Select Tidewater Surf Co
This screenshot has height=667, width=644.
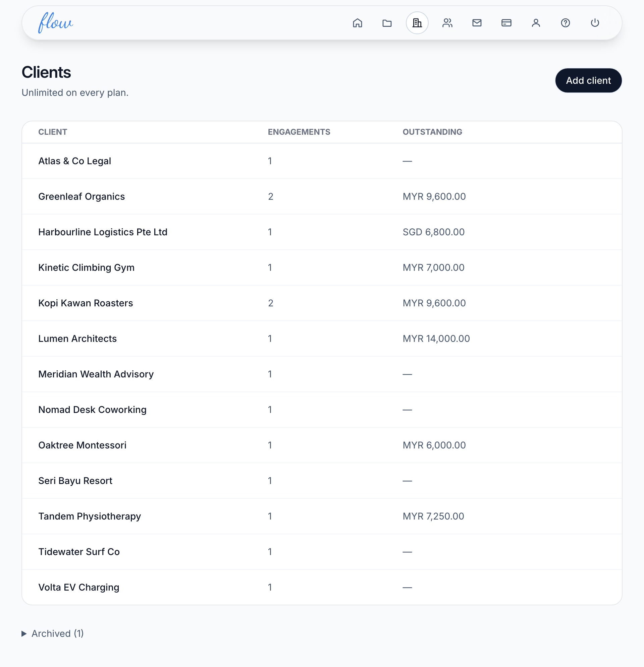click(x=79, y=552)
